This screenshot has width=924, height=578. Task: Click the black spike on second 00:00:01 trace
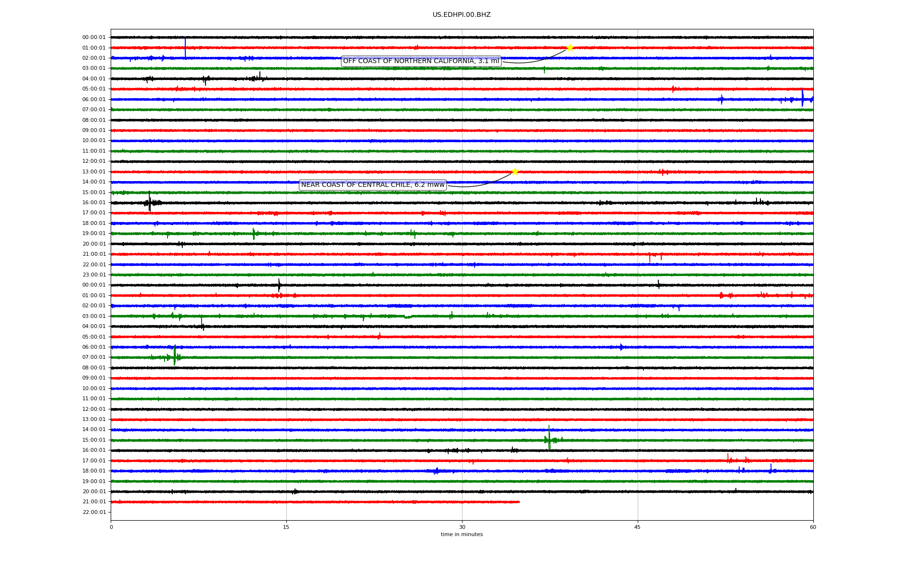click(279, 285)
